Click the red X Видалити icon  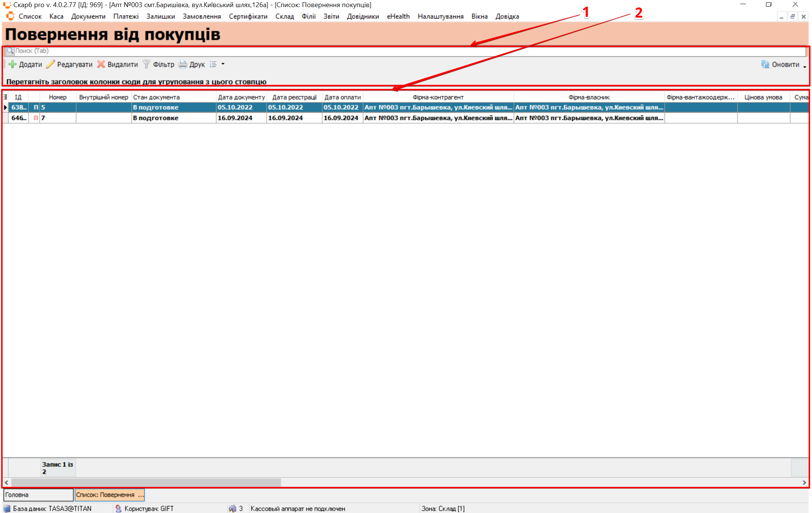coord(101,64)
